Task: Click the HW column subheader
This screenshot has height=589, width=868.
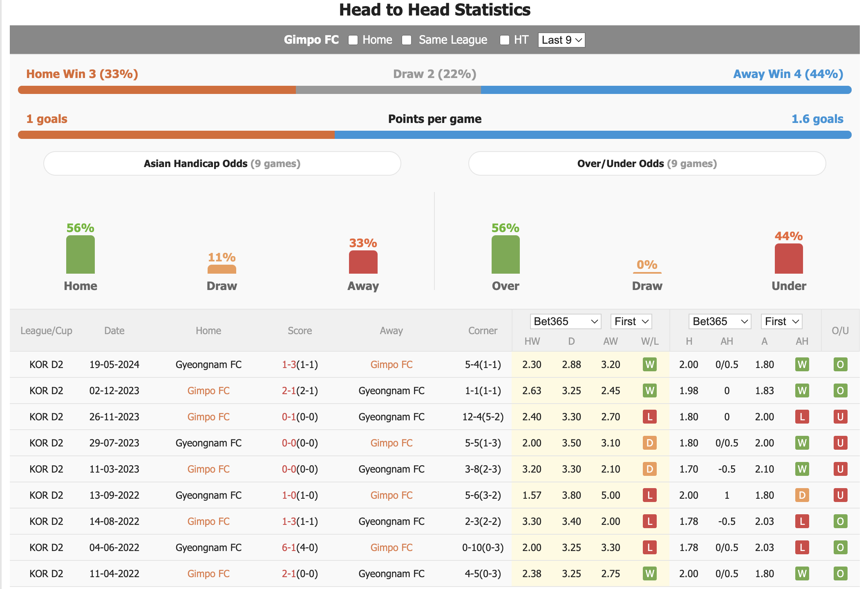Action: 532,341
